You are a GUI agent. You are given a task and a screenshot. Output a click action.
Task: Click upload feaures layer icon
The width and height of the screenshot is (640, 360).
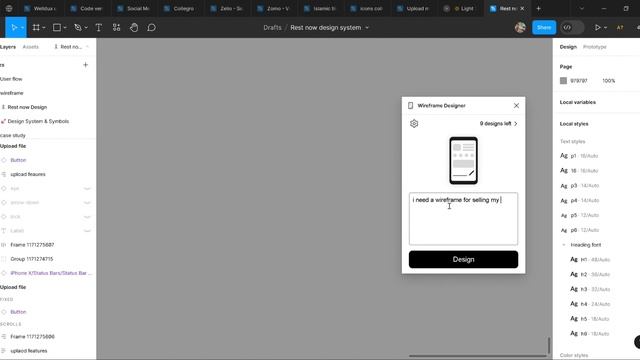coord(4,174)
